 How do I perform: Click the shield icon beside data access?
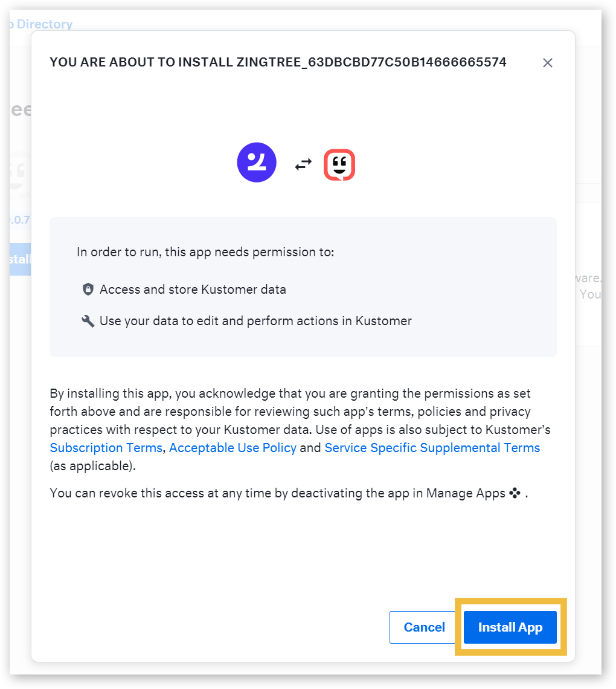pos(88,289)
